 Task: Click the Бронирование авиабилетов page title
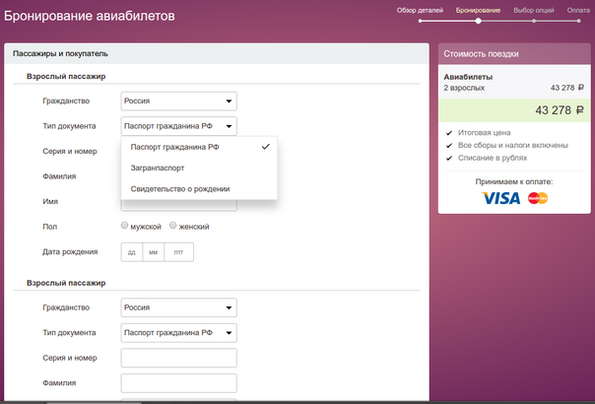click(90, 16)
